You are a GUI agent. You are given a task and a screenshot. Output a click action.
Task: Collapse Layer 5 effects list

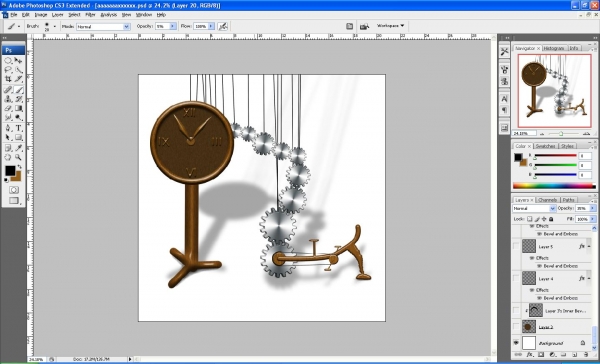pos(589,246)
